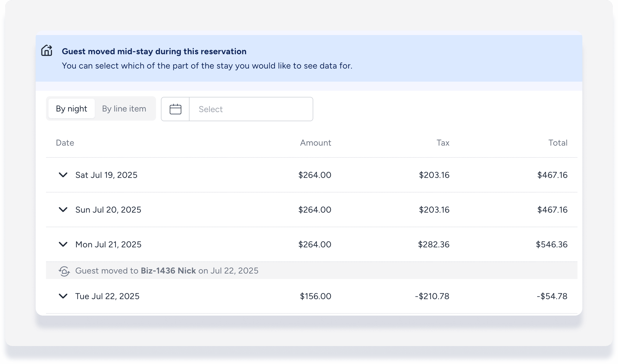Click the Tax column header

point(443,143)
